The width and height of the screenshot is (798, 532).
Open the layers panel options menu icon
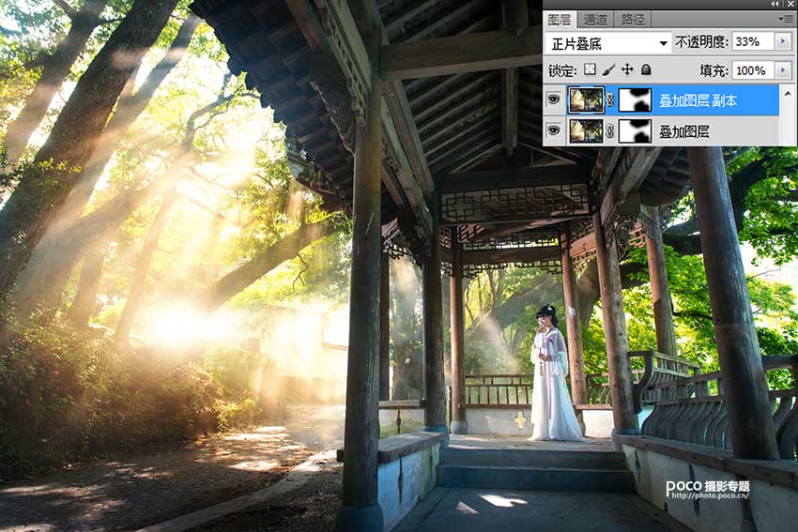[x=785, y=19]
